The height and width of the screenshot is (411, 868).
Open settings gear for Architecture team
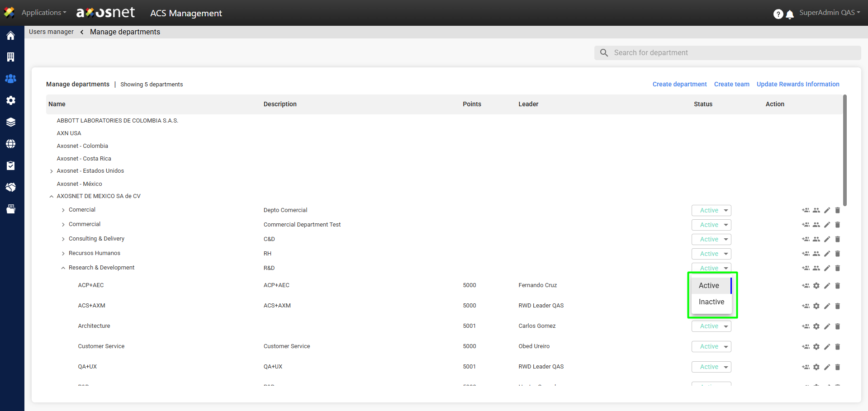(x=816, y=326)
